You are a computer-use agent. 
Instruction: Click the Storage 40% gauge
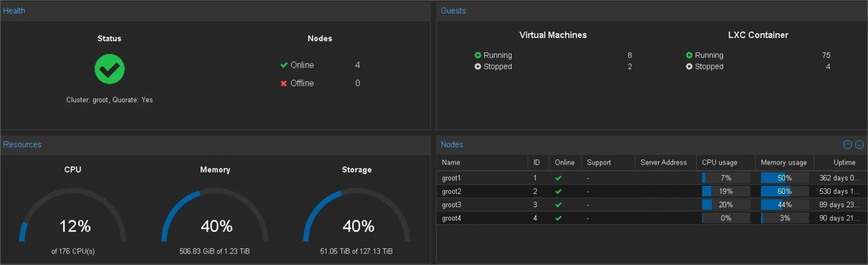coord(356,215)
